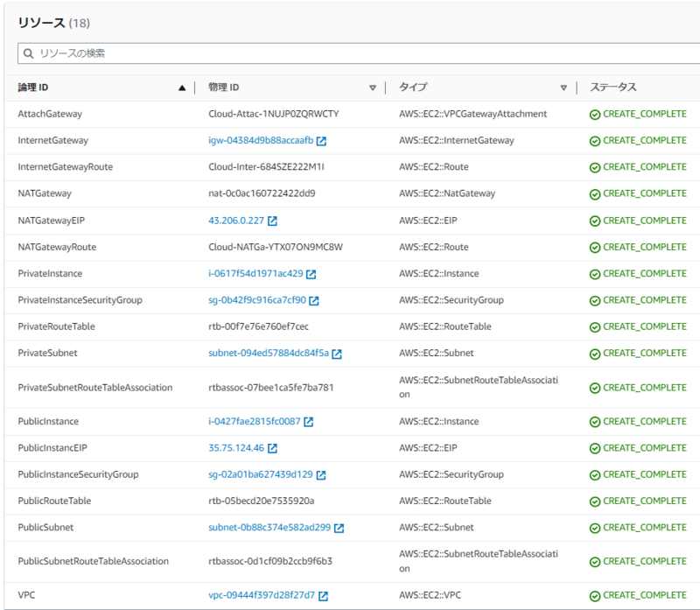The height and width of the screenshot is (610, 700).
Task: Open security group sg-02a01ba627439d129 link
Action: coord(261,474)
